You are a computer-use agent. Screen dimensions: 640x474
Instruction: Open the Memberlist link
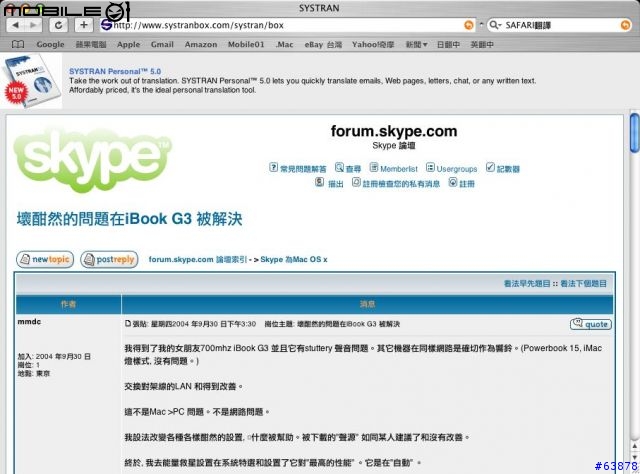(x=399, y=169)
